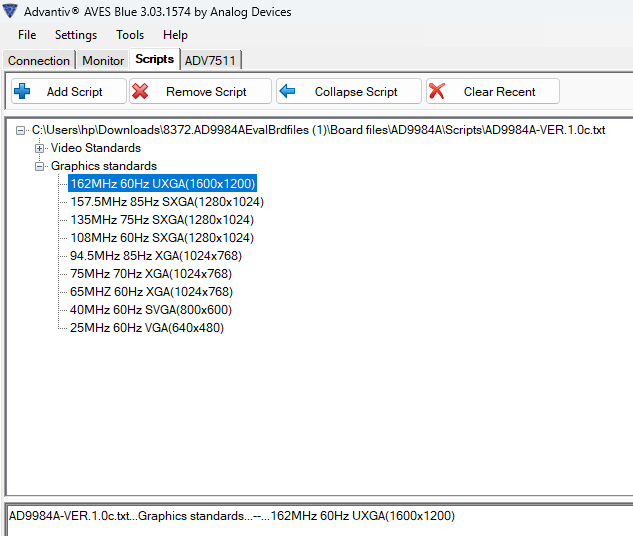Click the Collapse Script button label

point(356,92)
